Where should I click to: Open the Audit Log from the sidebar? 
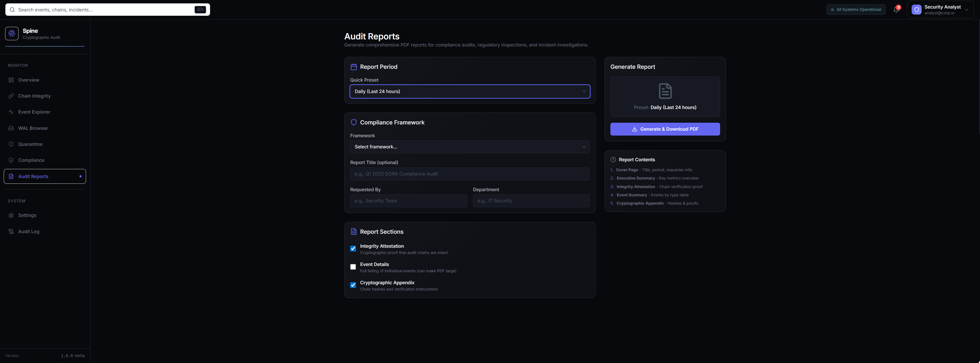point(28,231)
